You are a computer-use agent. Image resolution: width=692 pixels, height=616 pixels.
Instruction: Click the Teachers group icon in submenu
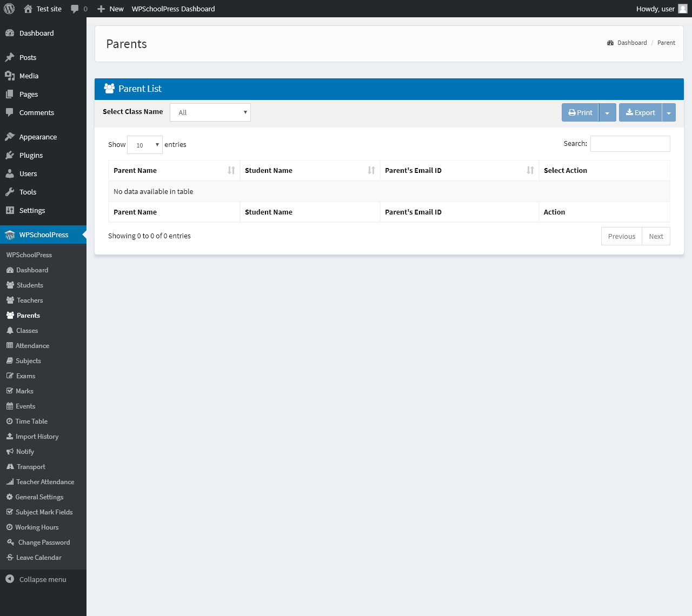(x=10, y=300)
